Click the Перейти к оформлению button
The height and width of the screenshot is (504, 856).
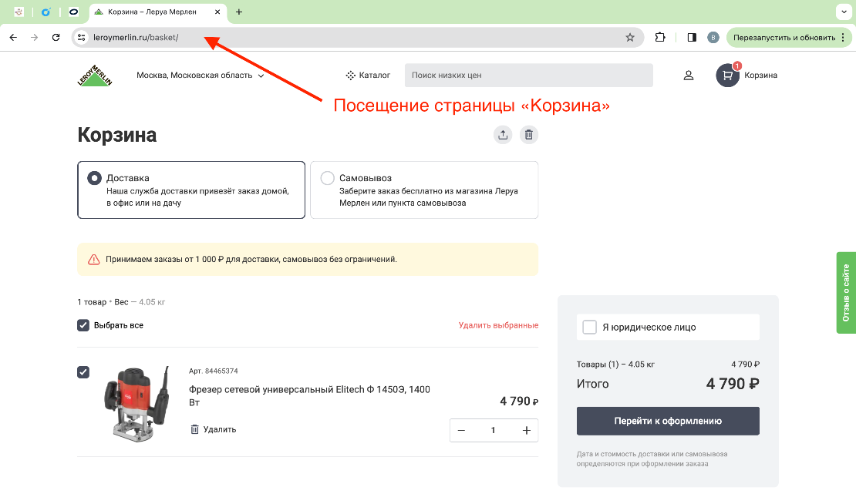668,421
